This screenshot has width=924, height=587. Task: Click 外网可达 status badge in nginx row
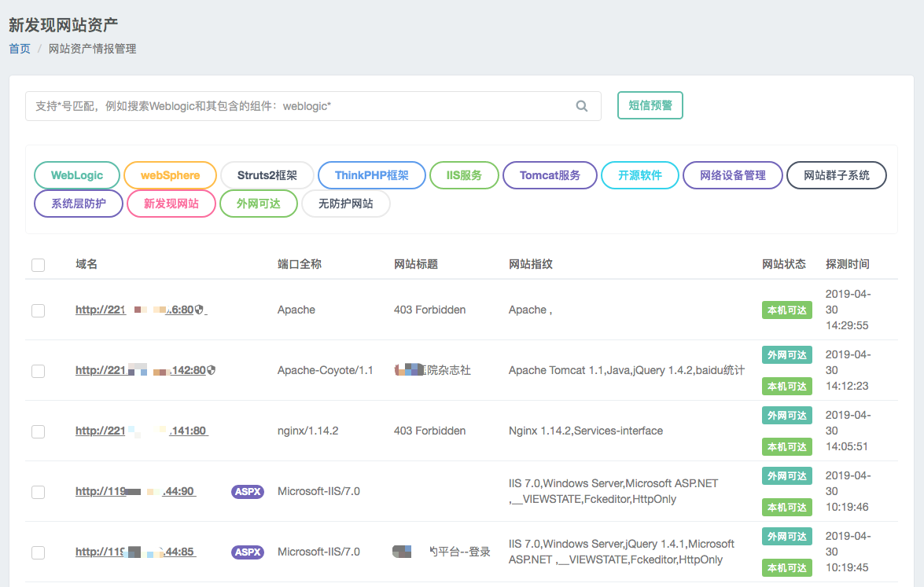click(x=787, y=415)
